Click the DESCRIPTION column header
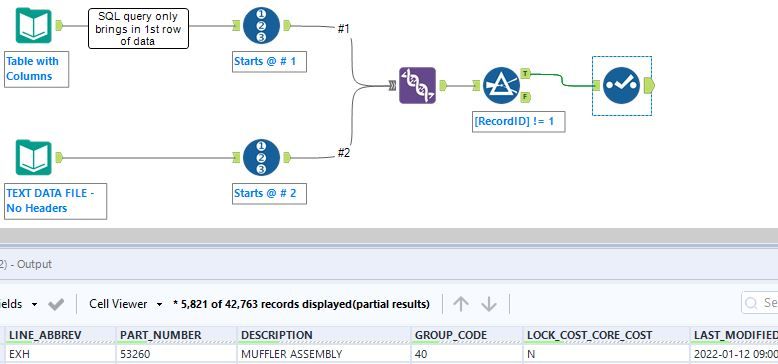This screenshot has width=778, height=364. (x=324, y=336)
